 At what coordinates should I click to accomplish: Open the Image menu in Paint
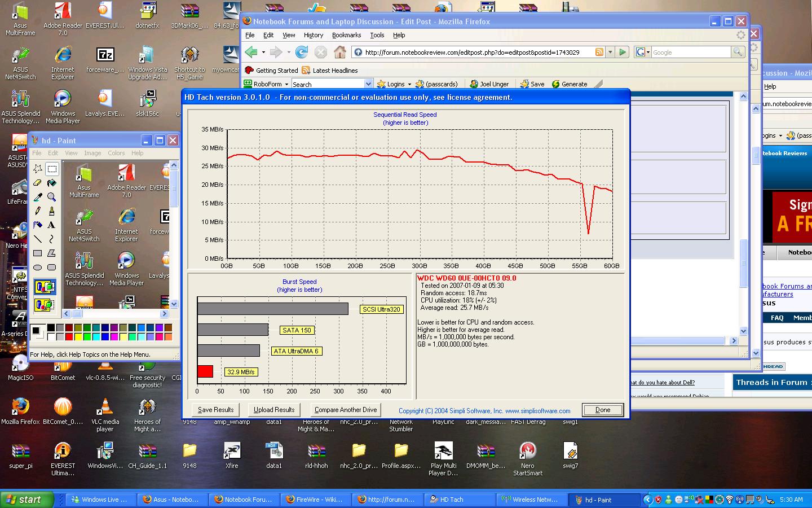click(92, 153)
